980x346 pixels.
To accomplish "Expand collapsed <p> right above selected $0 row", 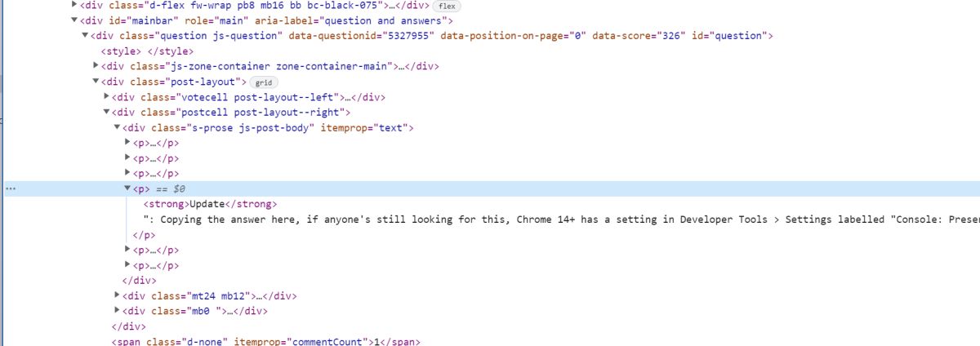I will tap(127, 173).
